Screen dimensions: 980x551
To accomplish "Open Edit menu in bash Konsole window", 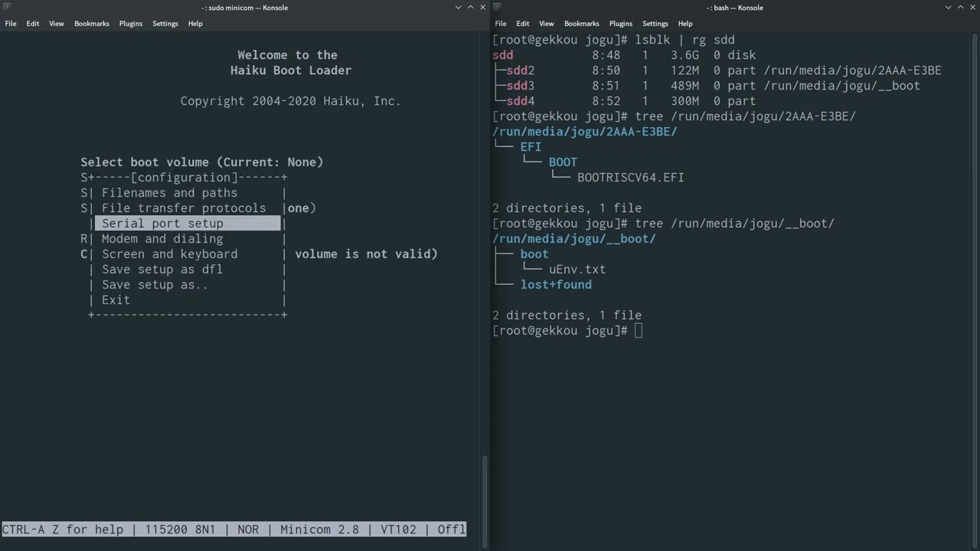I will (523, 24).
